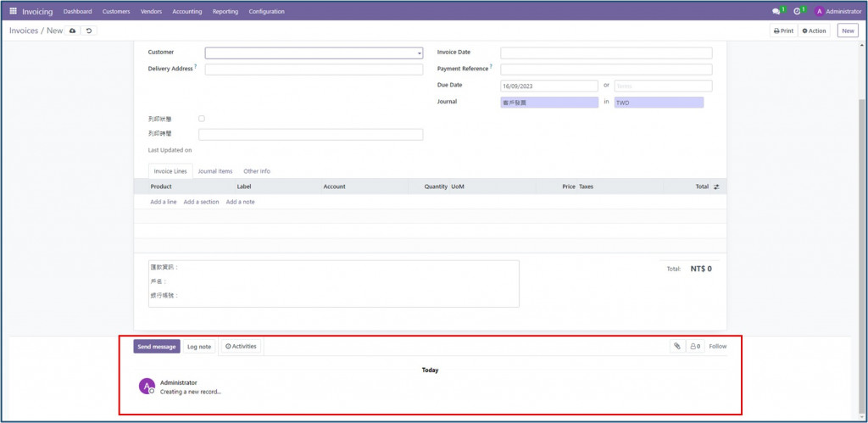
Task: Open column settings icon beside Total
Action: 716,186
